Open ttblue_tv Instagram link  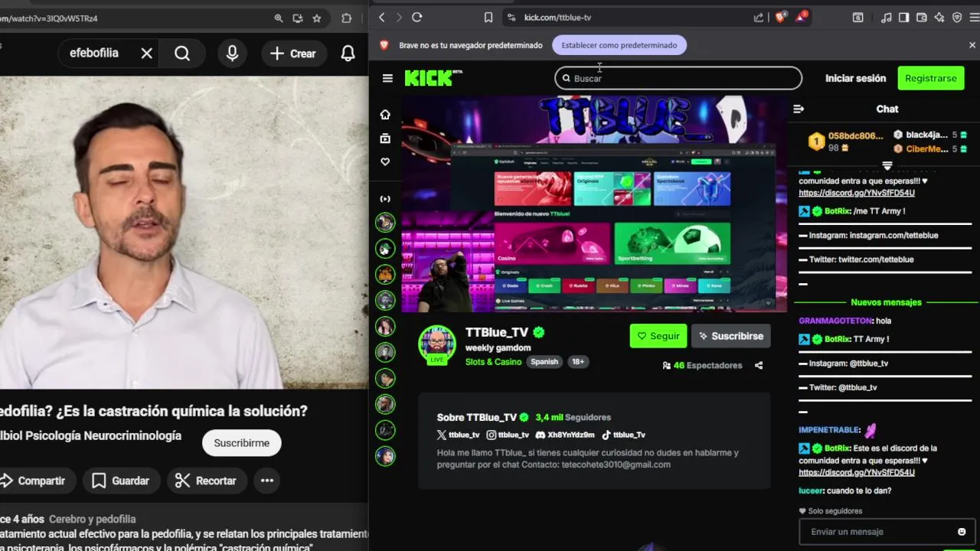pos(508,435)
